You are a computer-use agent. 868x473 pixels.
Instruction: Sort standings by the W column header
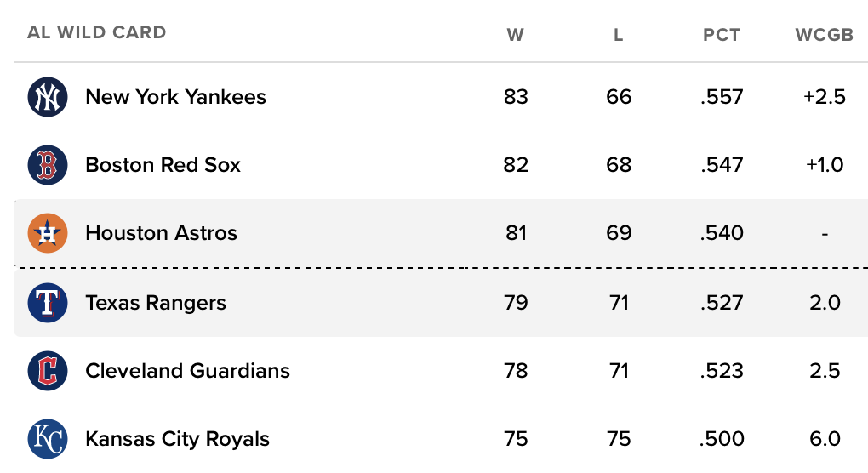pyautogui.click(x=515, y=35)
